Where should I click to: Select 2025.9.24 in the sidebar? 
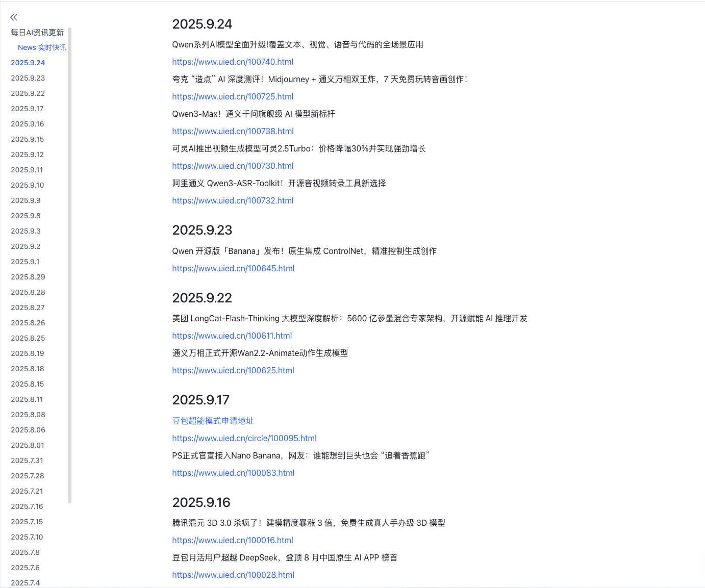(x=28, y=63)
